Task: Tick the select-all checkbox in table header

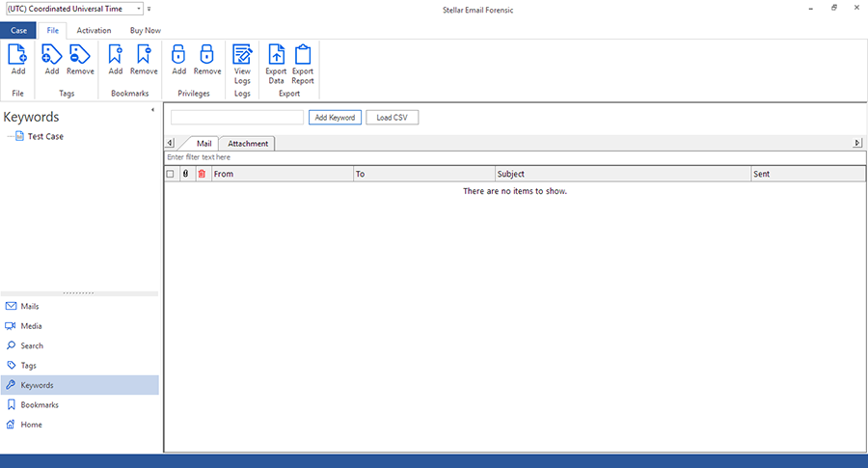Action: click(x=171, y=174)
